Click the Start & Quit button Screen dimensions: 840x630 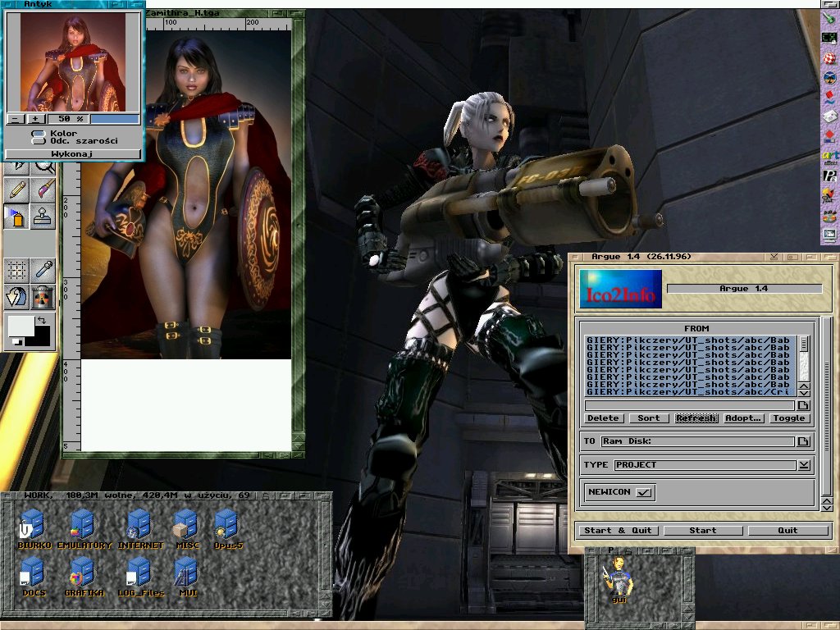(x=618, y=531)
